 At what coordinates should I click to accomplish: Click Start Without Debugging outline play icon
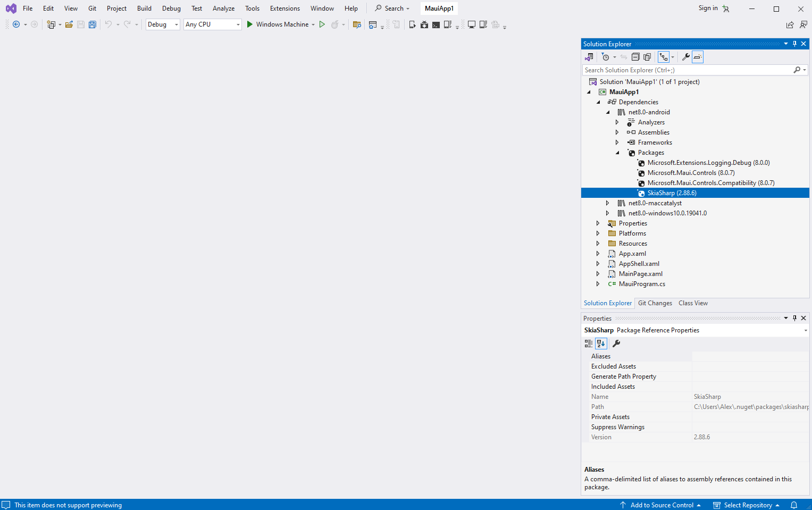322,24
